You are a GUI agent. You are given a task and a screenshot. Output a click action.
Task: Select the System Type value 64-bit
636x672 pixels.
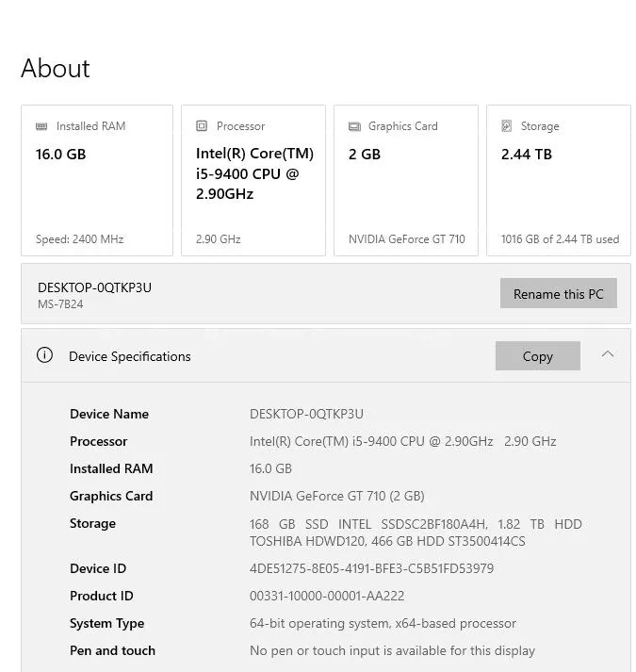coord(383,623)
